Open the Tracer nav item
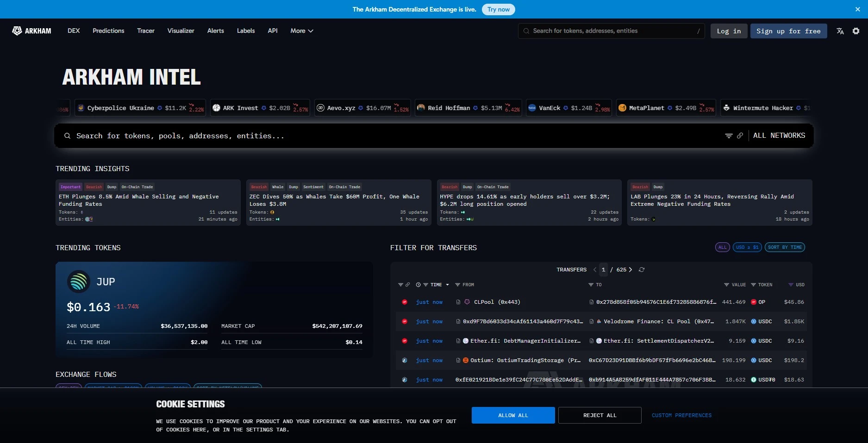Image resolution: width=868 pixels, height=443 pixels. pos(146,31)
